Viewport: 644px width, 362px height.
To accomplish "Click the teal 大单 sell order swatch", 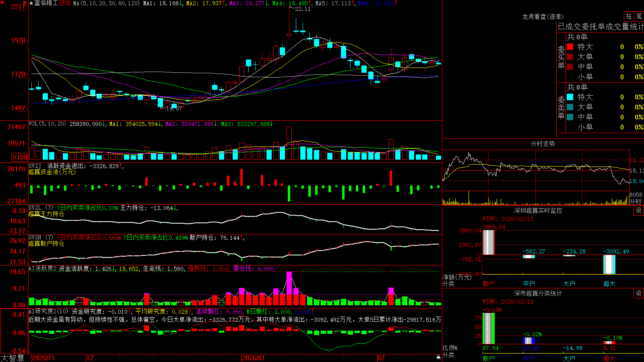I will [570, 107].
